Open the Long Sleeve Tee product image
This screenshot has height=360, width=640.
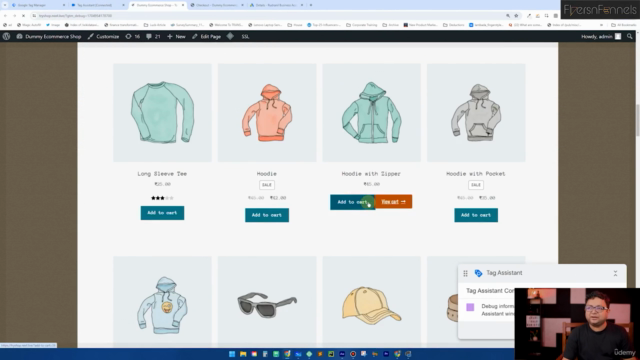(x=162, y=113)
